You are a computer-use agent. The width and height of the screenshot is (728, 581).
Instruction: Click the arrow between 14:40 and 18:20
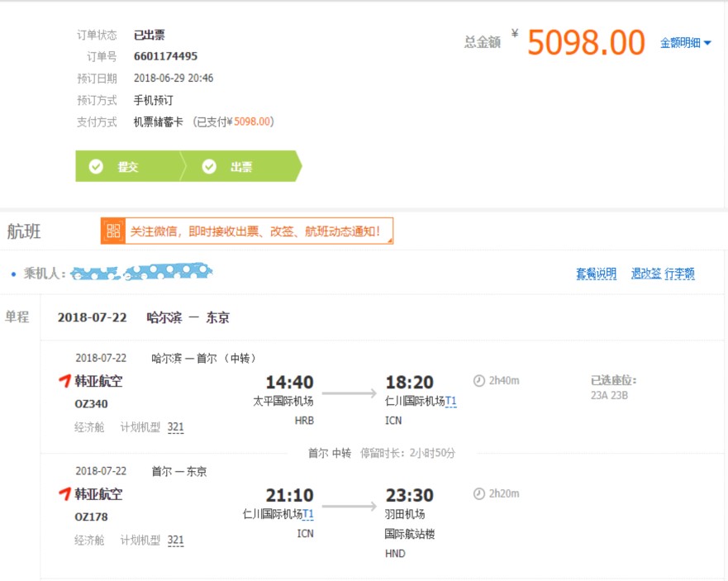(349, 393)
